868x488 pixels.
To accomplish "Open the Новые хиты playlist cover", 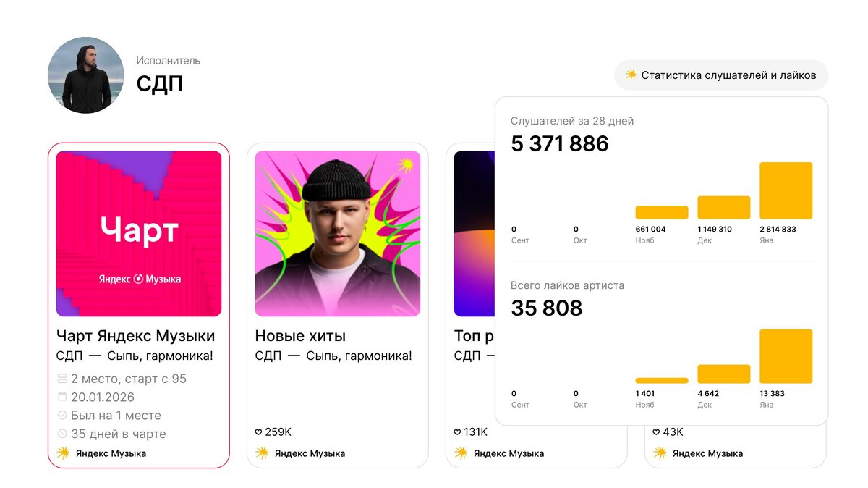I will tap(338, 233).
